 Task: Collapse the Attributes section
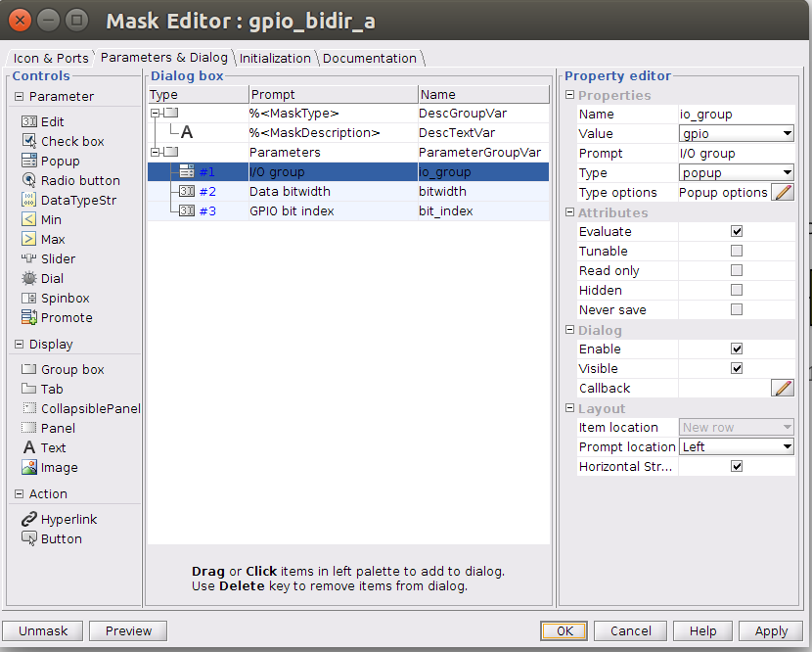pyautogui.click(x=569, y=212)
